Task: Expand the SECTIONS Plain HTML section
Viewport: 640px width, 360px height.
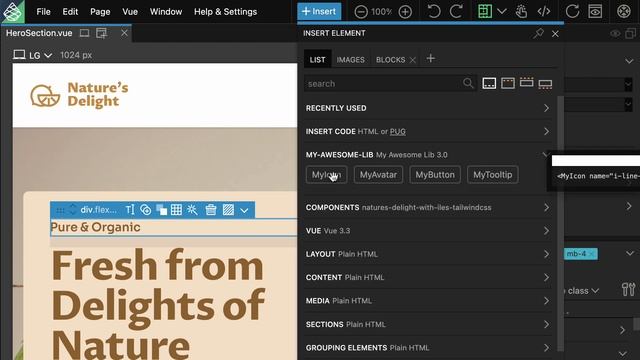Action: [428, 324]
